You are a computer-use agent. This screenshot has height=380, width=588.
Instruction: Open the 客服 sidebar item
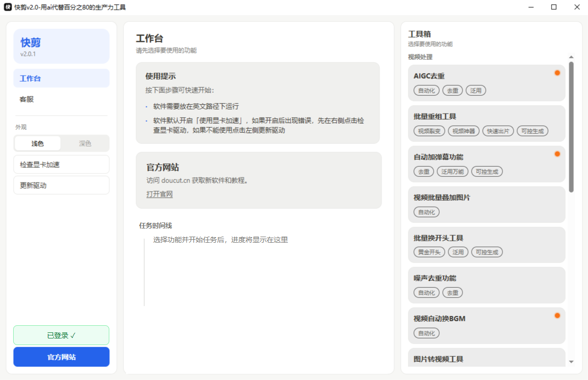tap(62, 99)
